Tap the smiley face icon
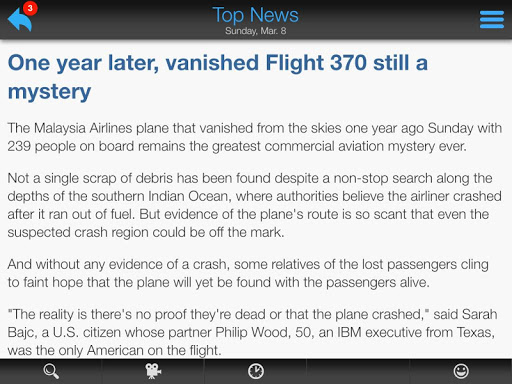512x384 pixels. point(461,371)
